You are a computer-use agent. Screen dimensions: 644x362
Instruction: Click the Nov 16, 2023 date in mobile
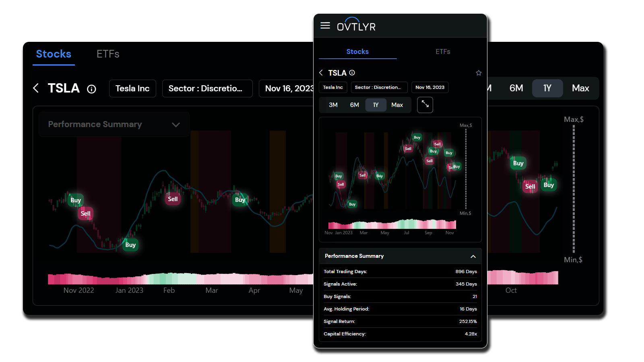click(x=430, y=87)
